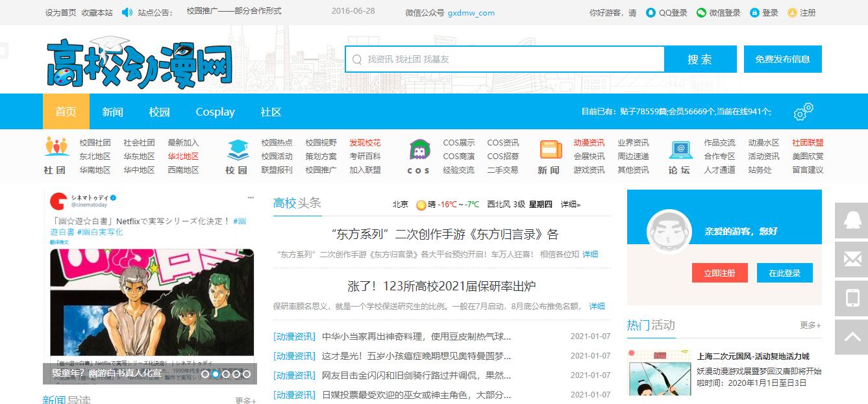Click the WeChat login icon

(x=701, y=12)
